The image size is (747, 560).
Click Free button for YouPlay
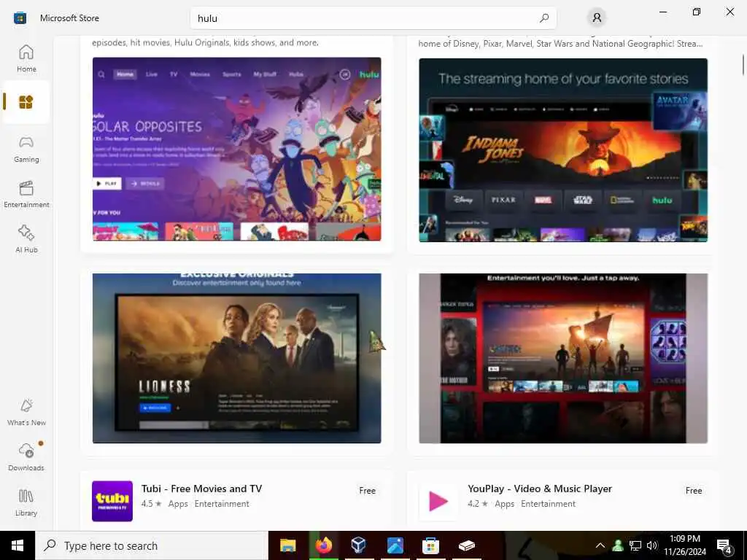click(694, 491)
